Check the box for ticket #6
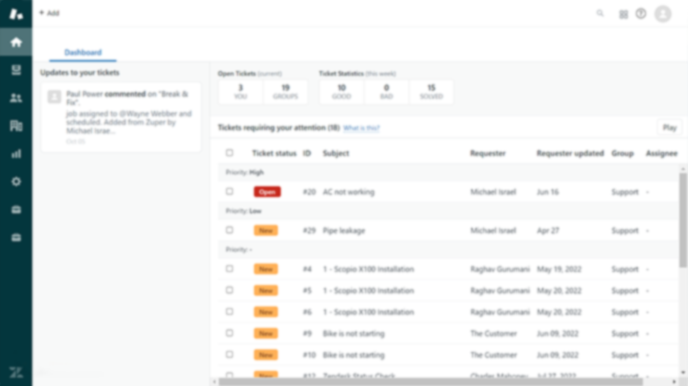Image resolution: width=688 pixels, height=386 pixels. pos(229,311)
